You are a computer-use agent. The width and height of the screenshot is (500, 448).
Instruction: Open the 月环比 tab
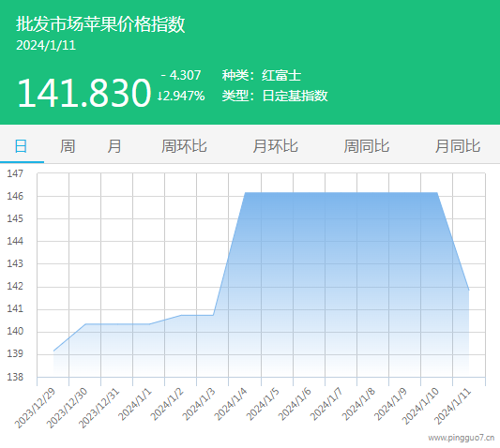(275, 146)
